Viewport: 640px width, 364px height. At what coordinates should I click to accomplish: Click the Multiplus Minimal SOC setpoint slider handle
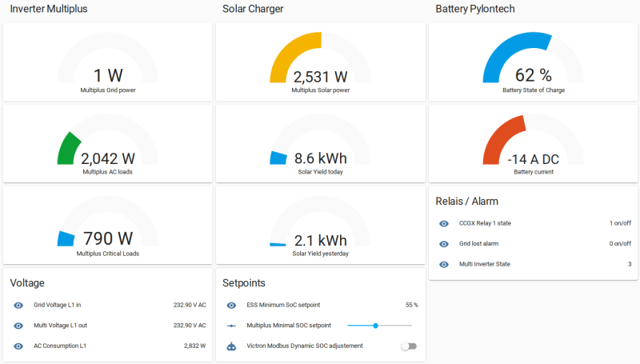pyautogui.click(x=375, y=326)
